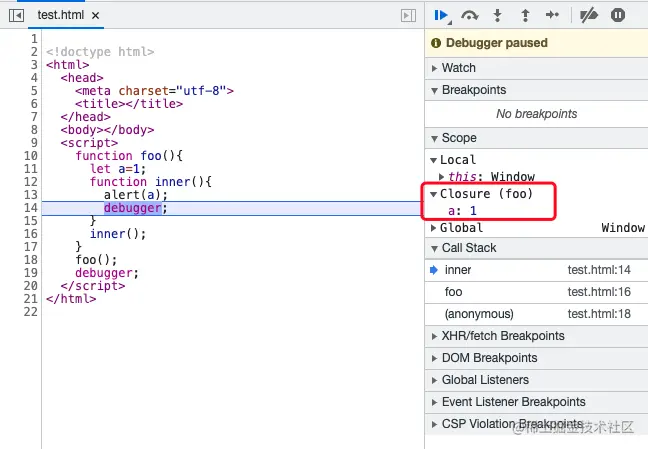Click the highlighted debugger statement on line 14

(x=132, y=208)
